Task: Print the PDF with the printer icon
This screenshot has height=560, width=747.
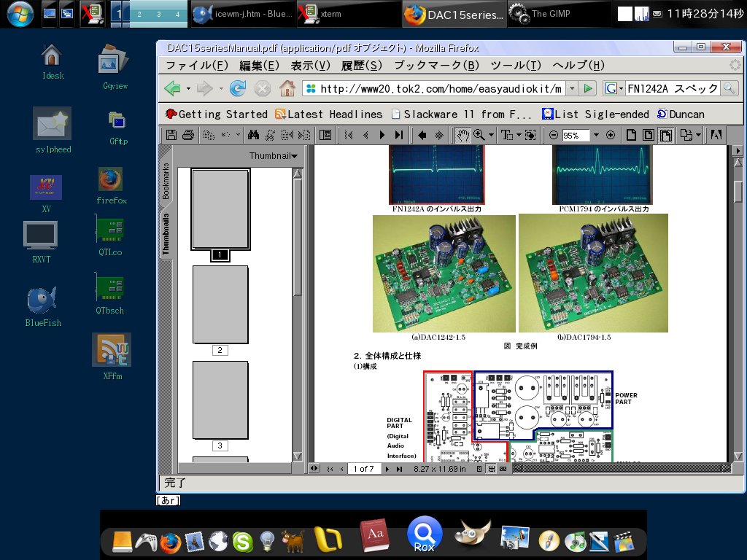Action: click(187, 134)
